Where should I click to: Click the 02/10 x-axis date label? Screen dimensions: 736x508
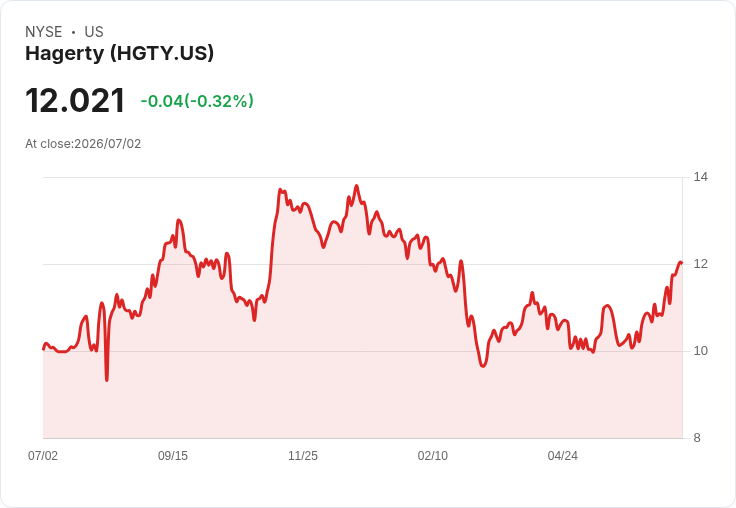click(433, 455)
